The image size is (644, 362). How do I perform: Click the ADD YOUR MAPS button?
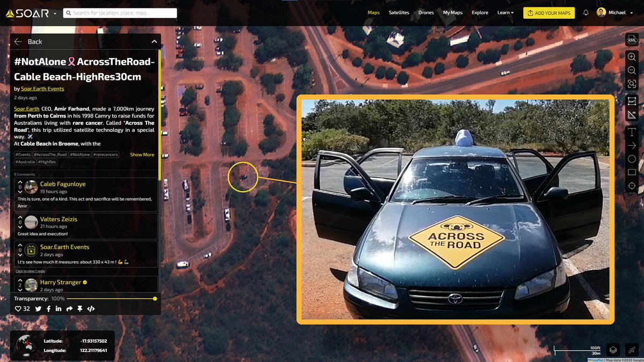tap(548, 13)
